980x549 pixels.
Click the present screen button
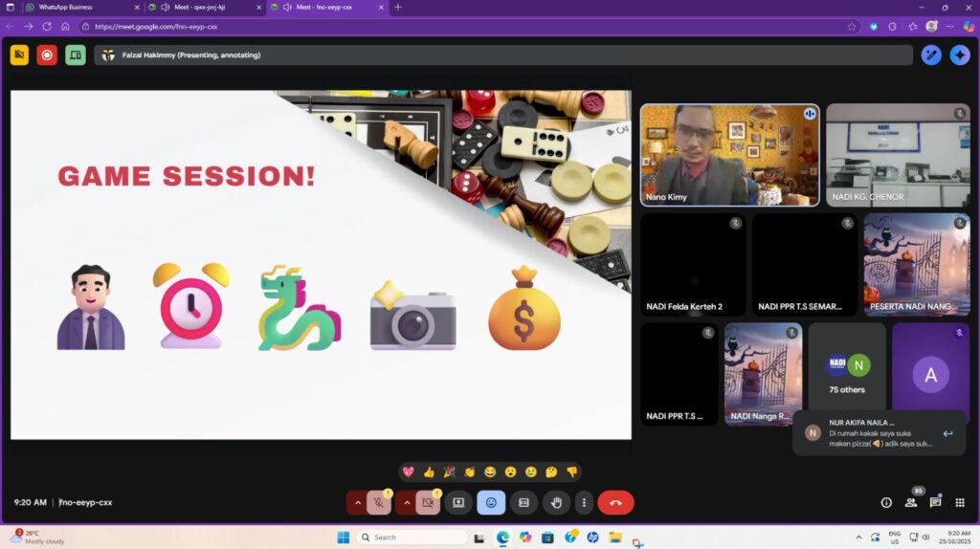(x=458, y=502)
